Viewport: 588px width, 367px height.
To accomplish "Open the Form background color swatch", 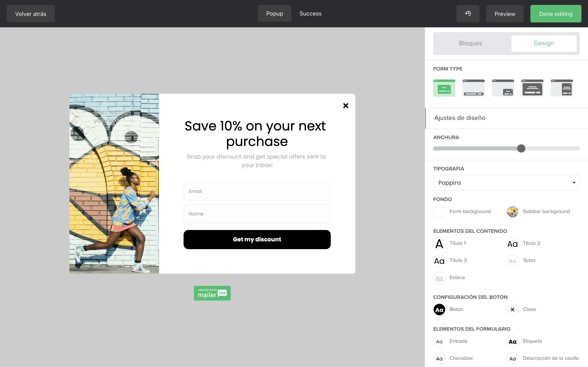I will (439, 211).
